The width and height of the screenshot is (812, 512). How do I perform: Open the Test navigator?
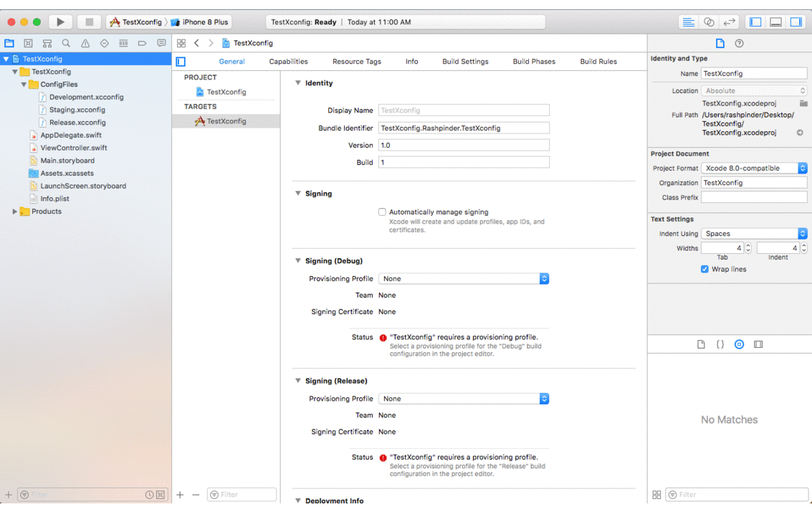pos(105,43)
